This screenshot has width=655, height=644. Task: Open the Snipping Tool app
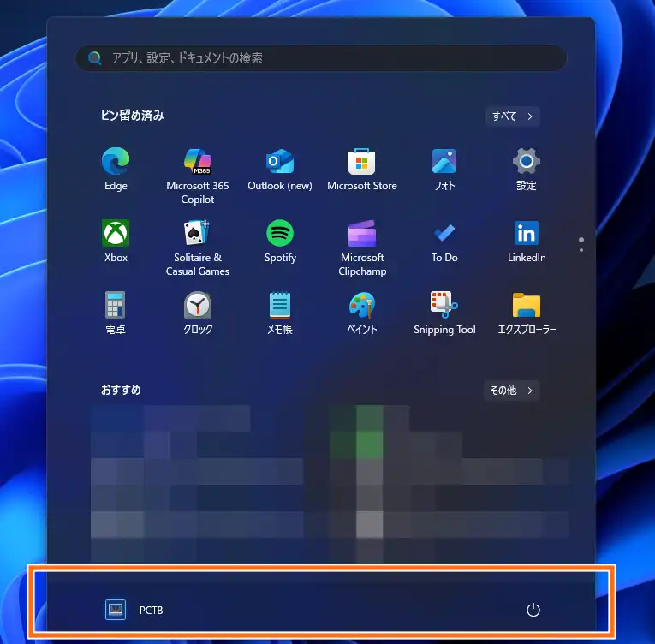click(x=444, y=313)
